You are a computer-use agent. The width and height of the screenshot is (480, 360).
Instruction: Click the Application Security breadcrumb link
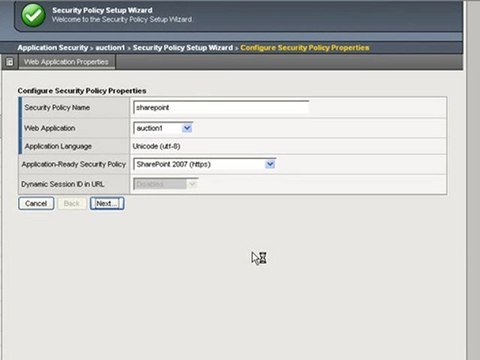point(53,48)
